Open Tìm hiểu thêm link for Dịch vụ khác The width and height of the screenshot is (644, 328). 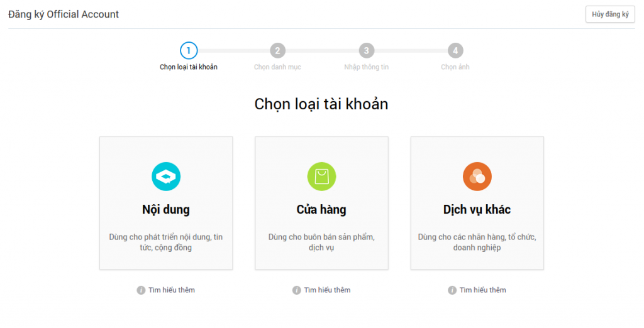(x=483, y=290)
